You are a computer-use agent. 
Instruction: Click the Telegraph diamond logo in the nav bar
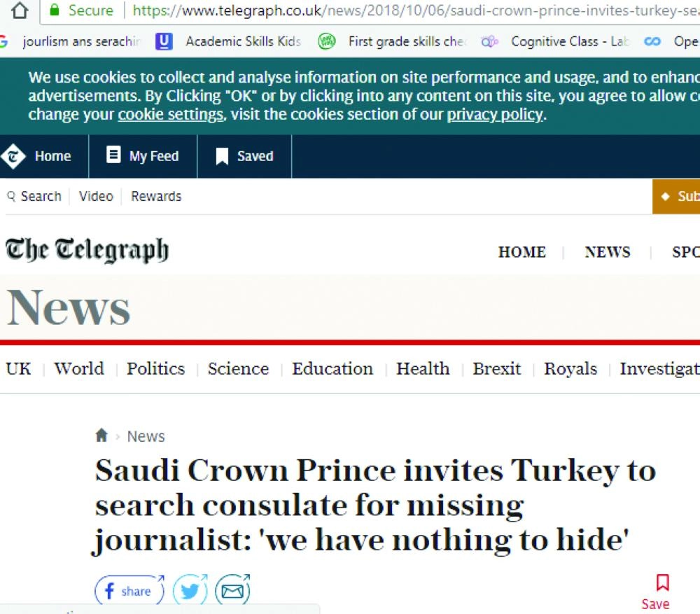(x=12, y=155)
